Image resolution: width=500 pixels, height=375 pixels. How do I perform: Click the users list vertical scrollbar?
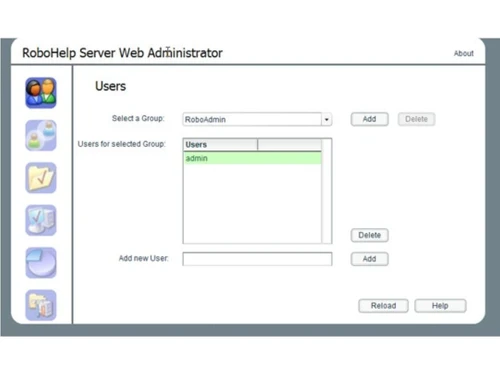coord(327,191)
